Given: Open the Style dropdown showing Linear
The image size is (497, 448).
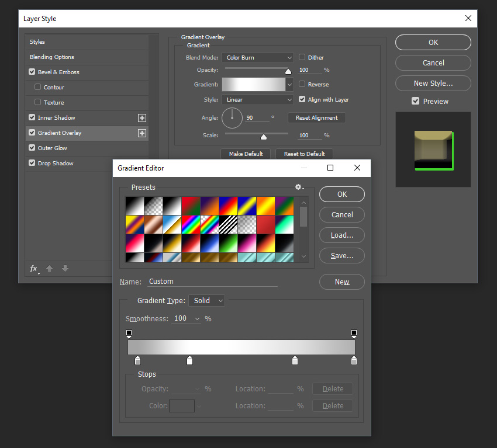Looking at the screenshot, I should pos(257,100).
